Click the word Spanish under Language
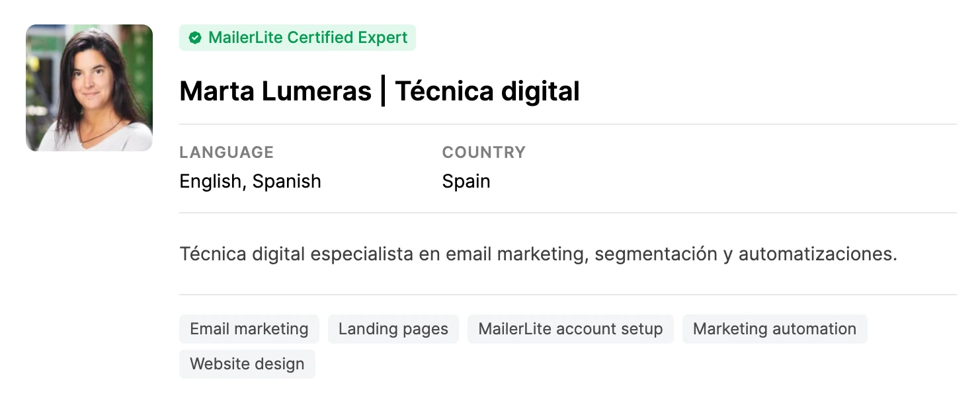980x407 pixels. [x=287, y=181]
